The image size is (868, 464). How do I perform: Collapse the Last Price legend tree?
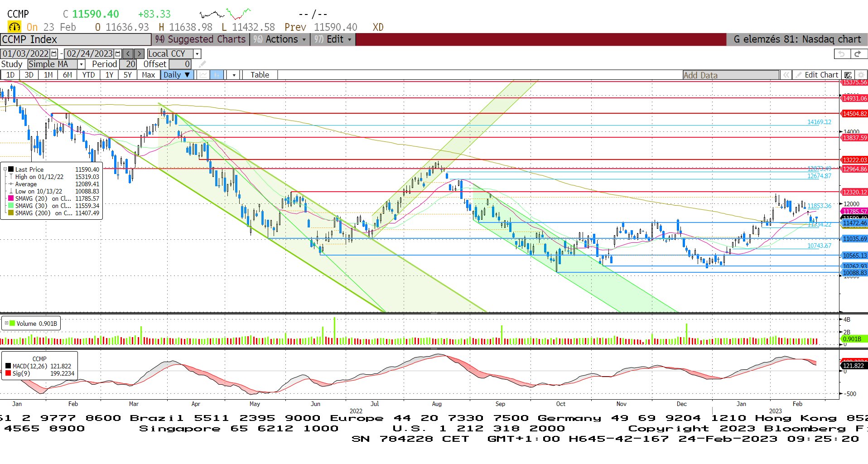5,169
